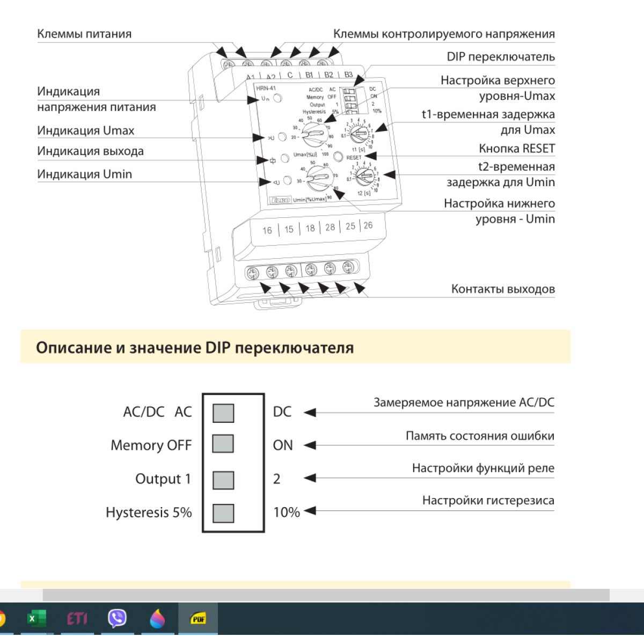
Task: Click the ETI taskbar icon
Action: coord(77,619)
